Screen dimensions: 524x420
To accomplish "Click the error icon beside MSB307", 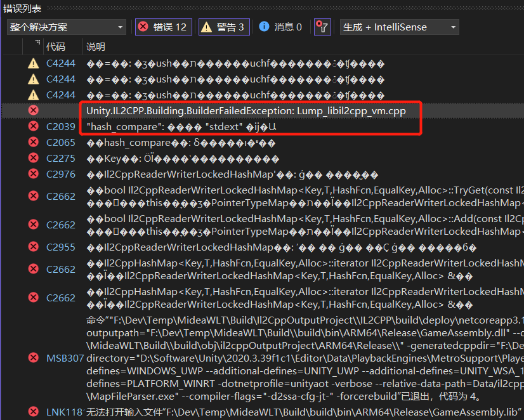I will [x=33, y=358].
